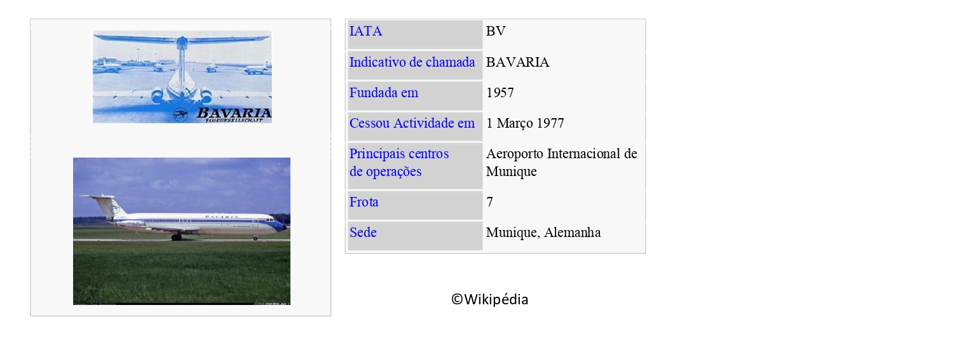Click the bird emblem beside BAVARIA lettering
The image size is (980, 338).
coord(180,115)
